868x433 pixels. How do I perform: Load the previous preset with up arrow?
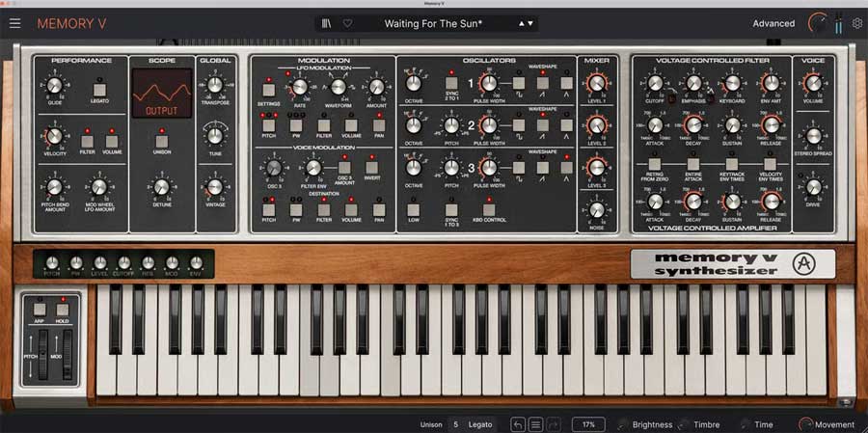point(521,23)
